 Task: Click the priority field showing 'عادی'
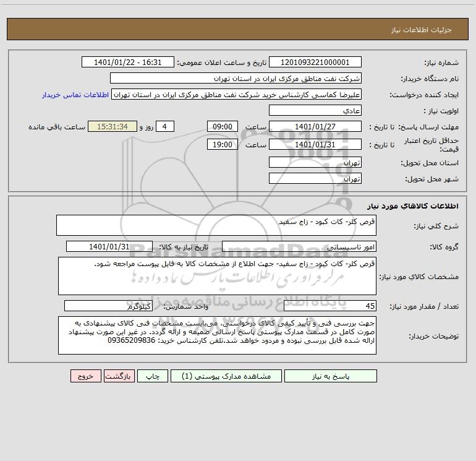click(x=315, y=111)
